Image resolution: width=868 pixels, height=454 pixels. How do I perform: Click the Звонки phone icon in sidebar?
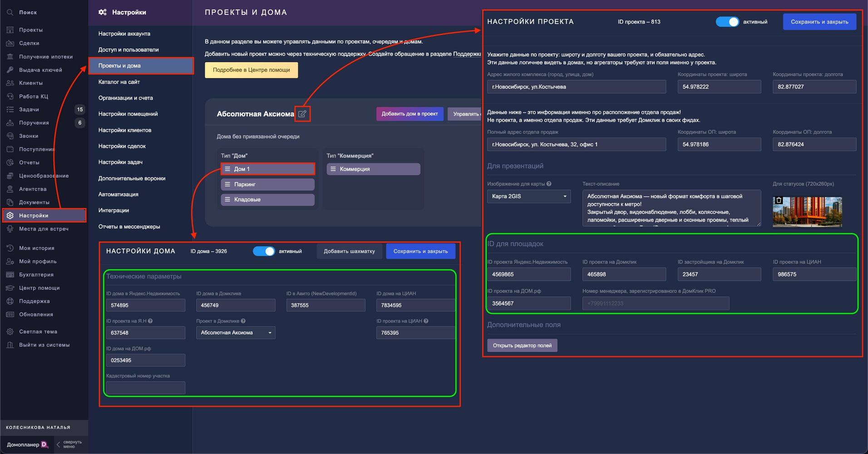pos(10,136)
